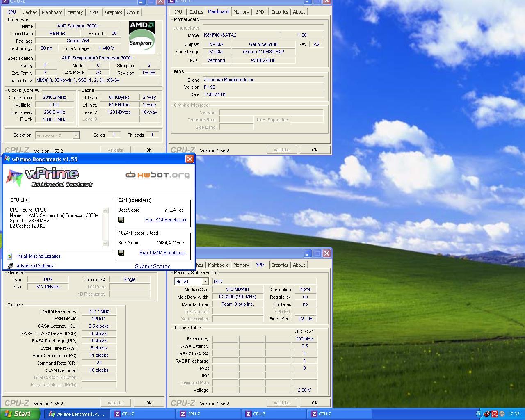Click the AMD Sempron processor logo
Viewport: 525px width, 420px height.
click(x=142, y=37)
